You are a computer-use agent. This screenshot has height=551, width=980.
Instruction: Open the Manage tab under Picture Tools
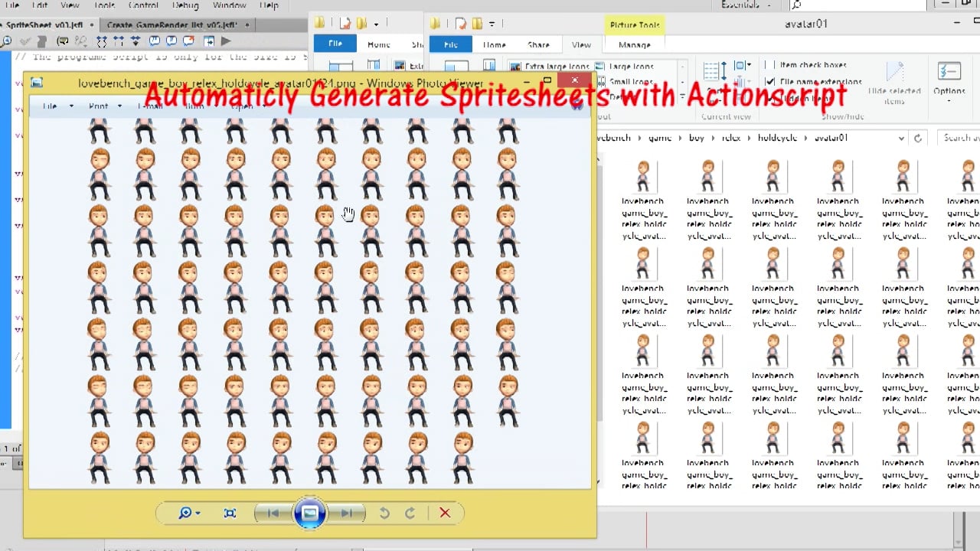pos(634,45)
